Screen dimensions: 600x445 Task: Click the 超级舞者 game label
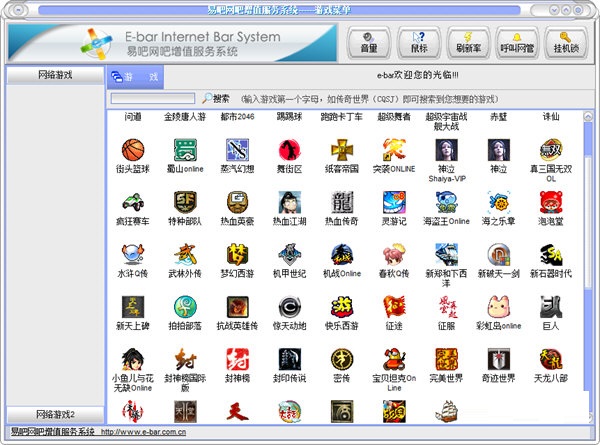394,116
